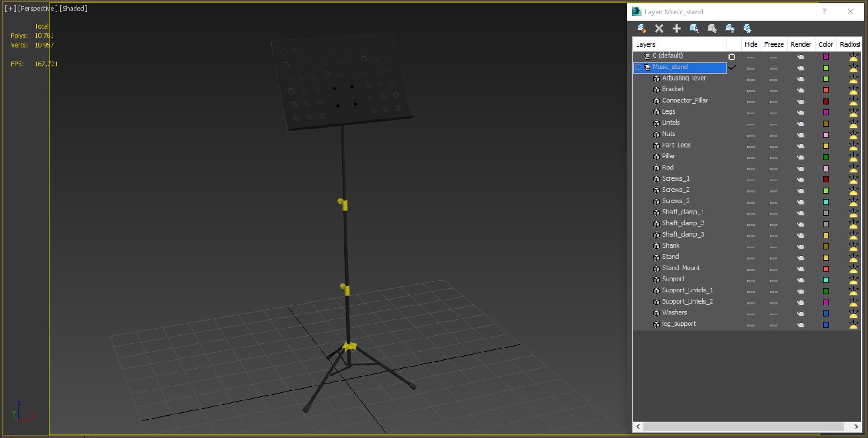This screenshot has width=868, height=438.
Task: Open the color swatch for leg_support
Action: coord(826,324)
